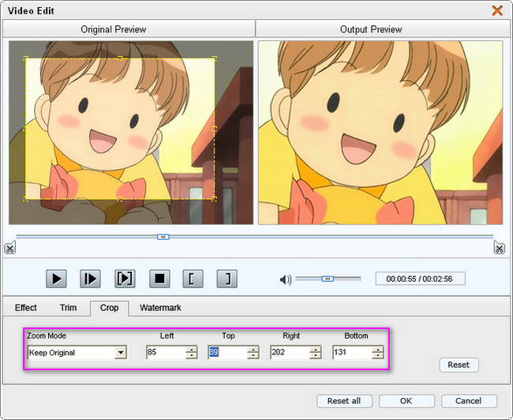Decrease the Bottom crop value with down arrow
The width and height of the screenshot is (513, 420).
(x=378, y=356)
